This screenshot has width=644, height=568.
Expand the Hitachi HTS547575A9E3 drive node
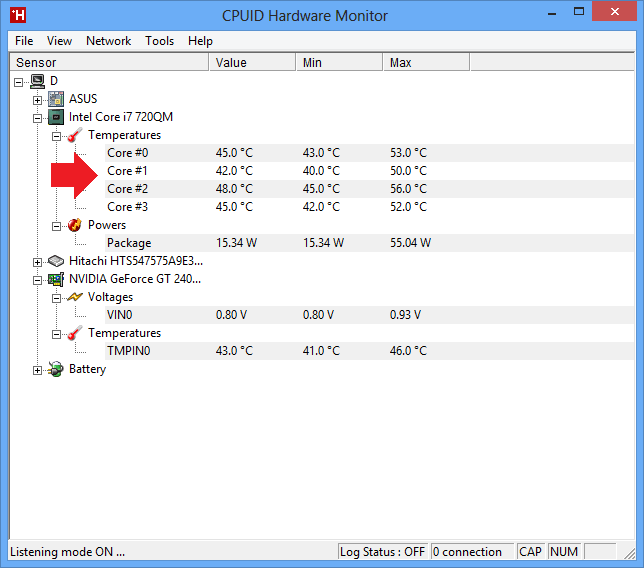click(x=37, y=262)
